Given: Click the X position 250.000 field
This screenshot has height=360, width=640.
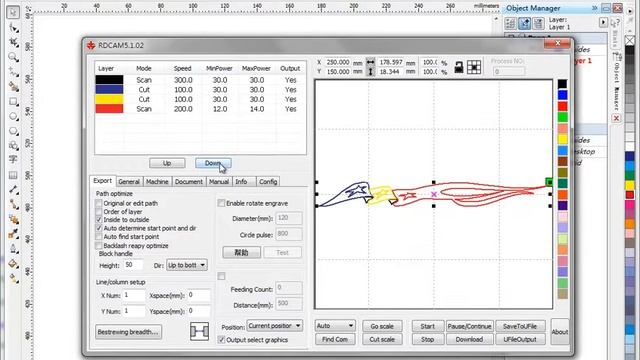Looking at the screenshot, I should tap(337, 62).
